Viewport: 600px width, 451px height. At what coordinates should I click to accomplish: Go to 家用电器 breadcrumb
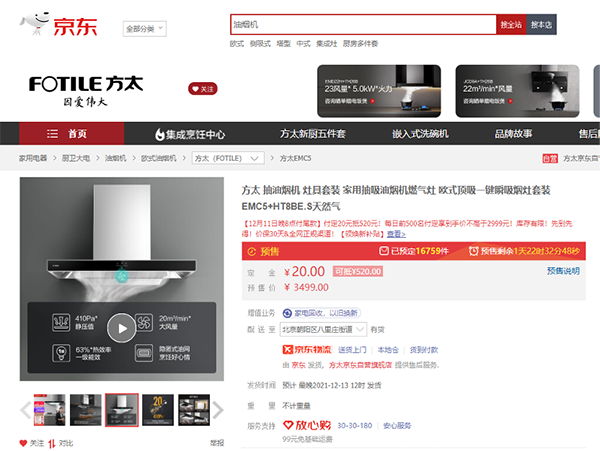(x=33, y=158)
